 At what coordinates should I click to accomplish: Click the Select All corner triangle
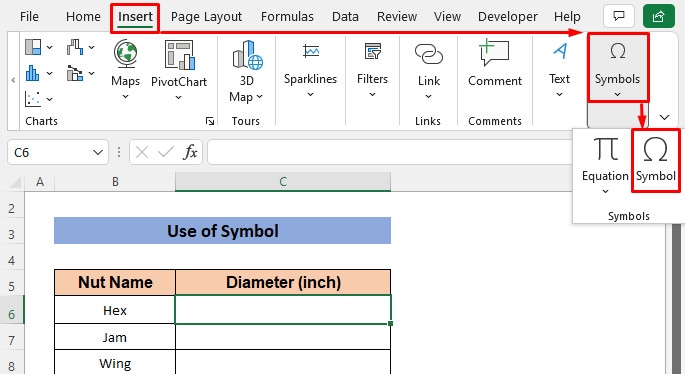pos(15,182)
